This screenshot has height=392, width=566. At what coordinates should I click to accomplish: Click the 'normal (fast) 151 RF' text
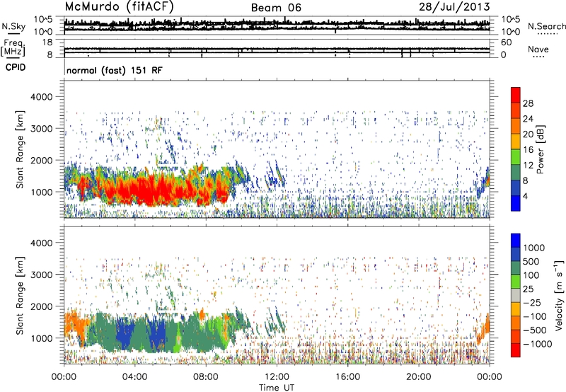point(115,70)
